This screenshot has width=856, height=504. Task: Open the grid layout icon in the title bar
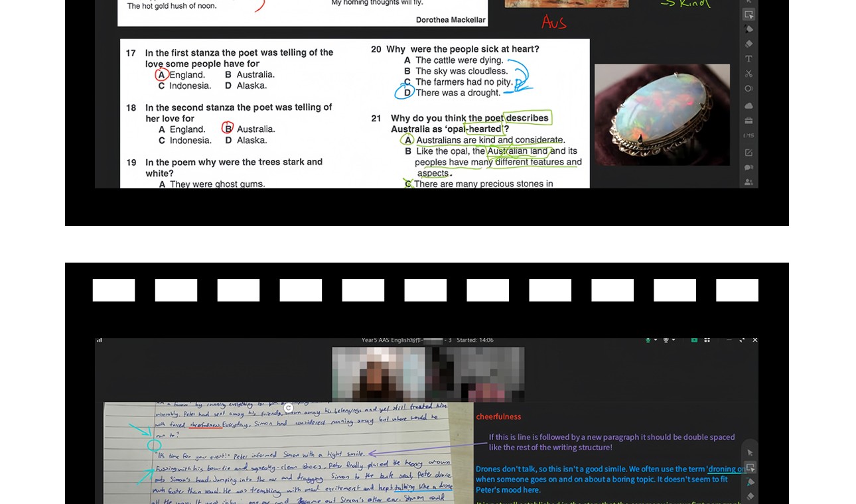(x=707, y=340)
